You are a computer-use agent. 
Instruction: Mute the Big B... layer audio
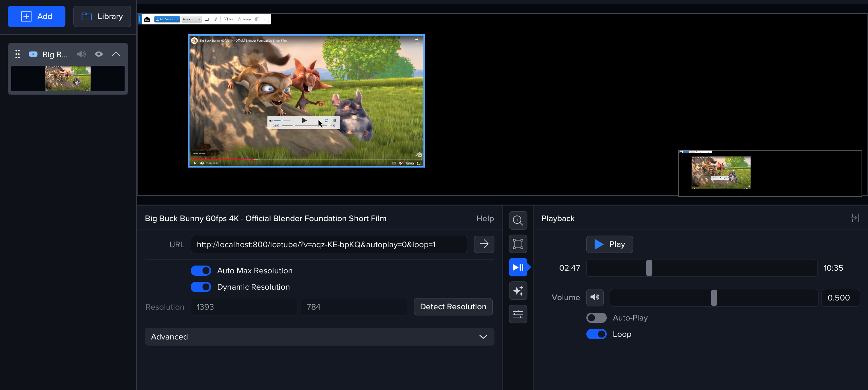[81, 54]
